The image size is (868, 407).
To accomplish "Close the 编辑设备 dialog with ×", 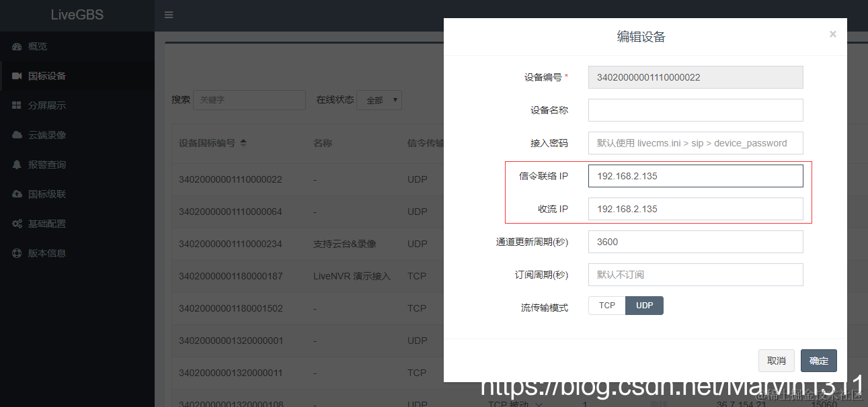I will coord(832,34).
